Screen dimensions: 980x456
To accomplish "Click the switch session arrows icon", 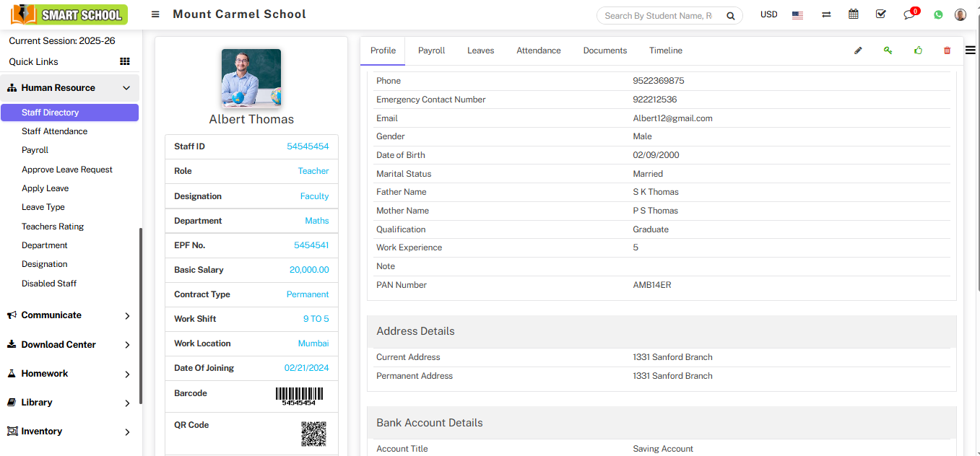I will (826, 14).
